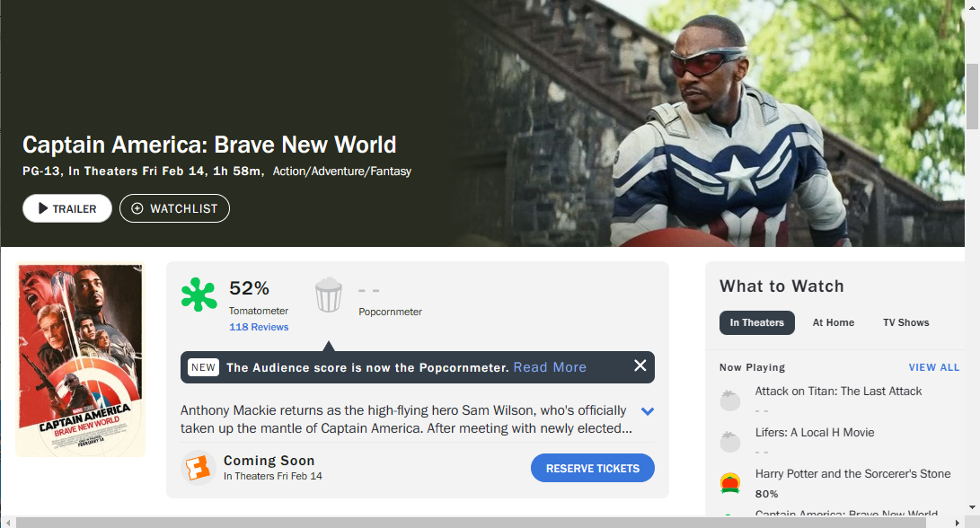Open Lifers: A Local H Movie
This screenshot has width=980, height=528.
coord(815,433)
